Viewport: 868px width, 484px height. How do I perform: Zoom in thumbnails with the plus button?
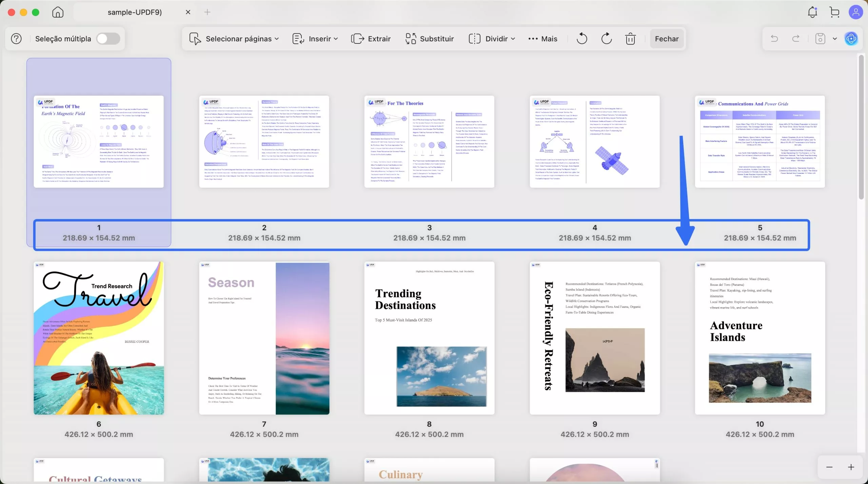click(851, 467)
